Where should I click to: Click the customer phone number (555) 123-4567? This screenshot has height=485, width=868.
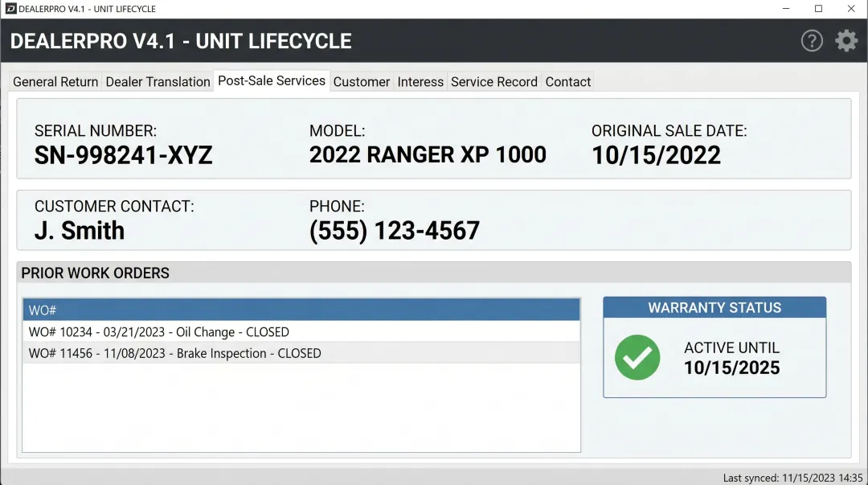(395, 230)
